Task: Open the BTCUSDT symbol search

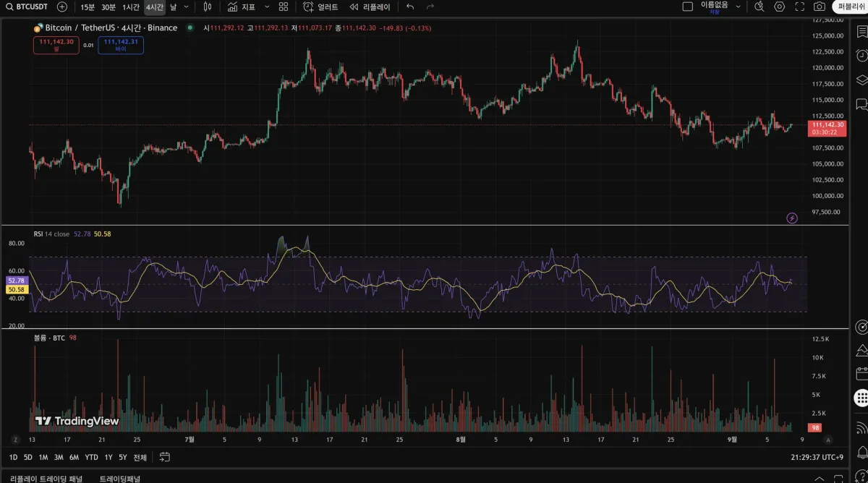Action: click(27, 7)
